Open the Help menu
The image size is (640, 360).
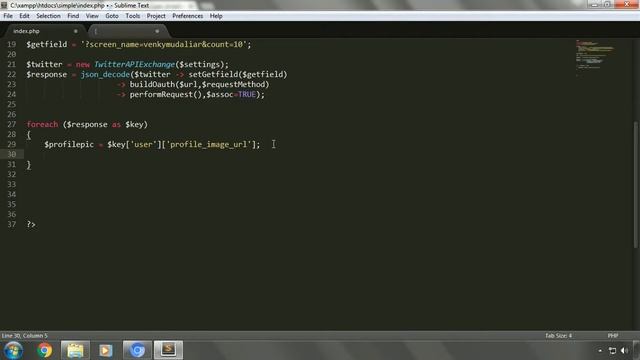[x=216, y=16]
